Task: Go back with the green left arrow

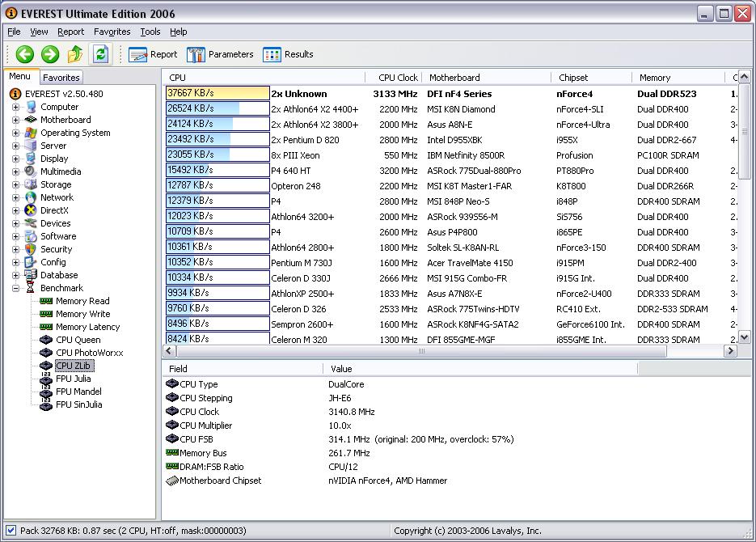Action: [24, 54]
